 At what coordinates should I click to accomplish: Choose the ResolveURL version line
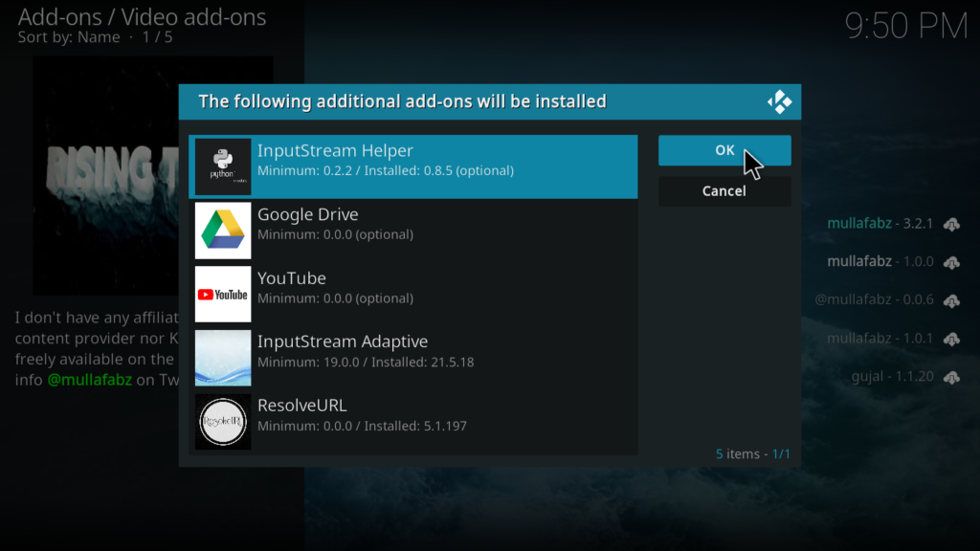[362, 426]
